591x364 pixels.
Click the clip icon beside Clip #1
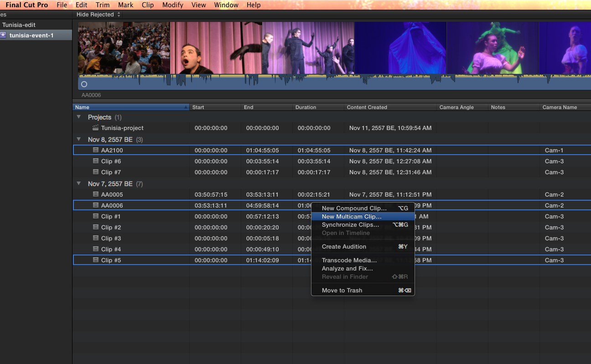point(95,216)
